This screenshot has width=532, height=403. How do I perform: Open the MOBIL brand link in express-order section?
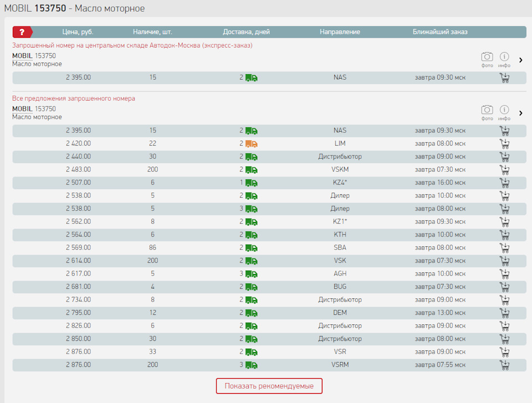[x=22, y=56]
